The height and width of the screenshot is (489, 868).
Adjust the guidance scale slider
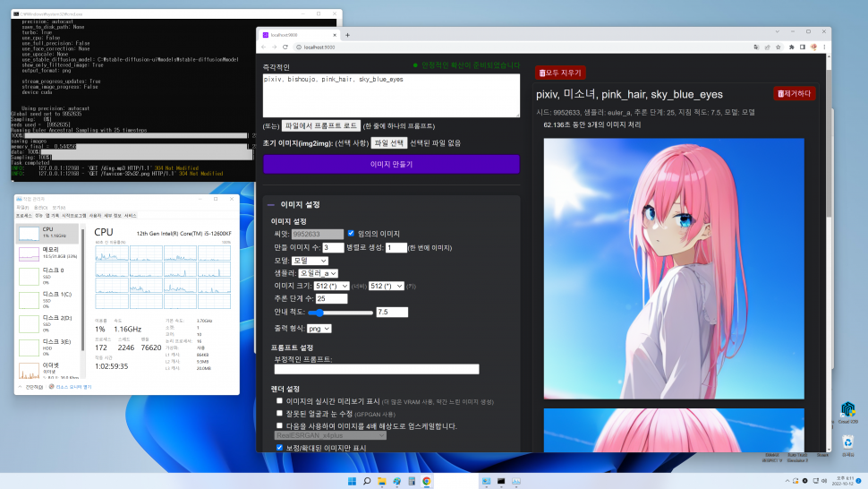coord(340,313)
